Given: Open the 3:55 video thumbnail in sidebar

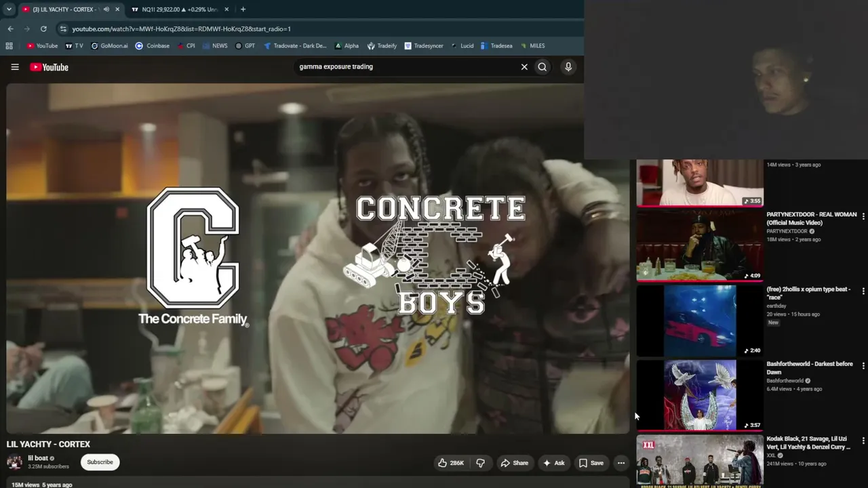Looking at the screenshot, I should tap(700, 183).
